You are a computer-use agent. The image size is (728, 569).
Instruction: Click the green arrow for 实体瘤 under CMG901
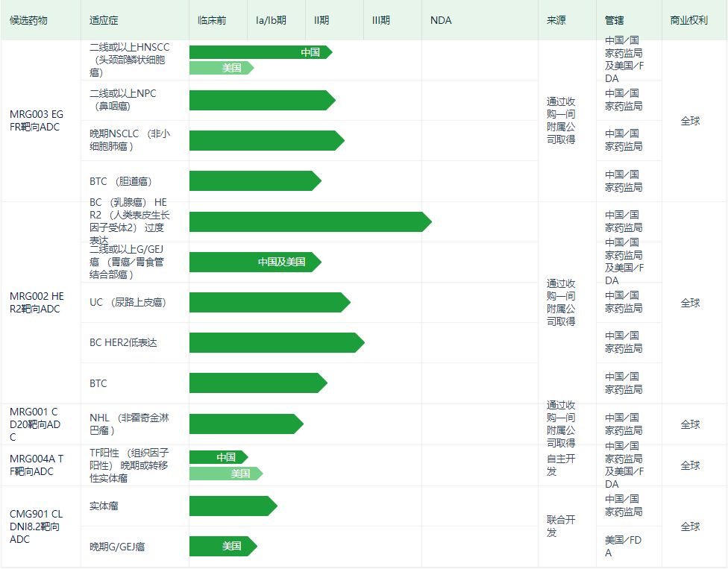click(231, 506)
